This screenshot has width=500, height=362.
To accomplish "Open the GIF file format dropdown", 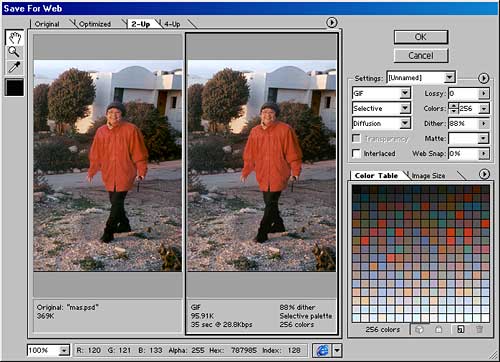I will pos(381,93).
